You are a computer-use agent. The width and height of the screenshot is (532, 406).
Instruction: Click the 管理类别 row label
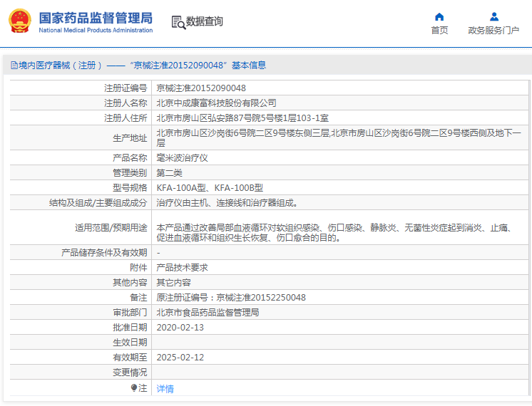(130, 173)
